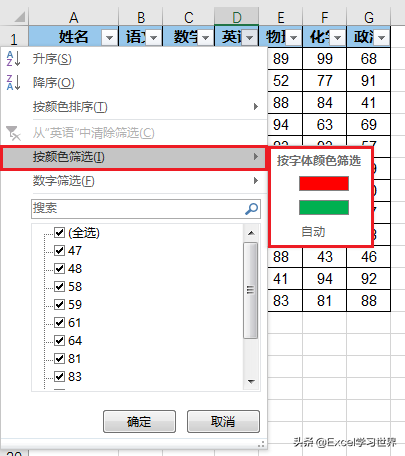Click the 姓名 header cell
The width and height of the screenshot is (405, 456).
pos(74,37)
